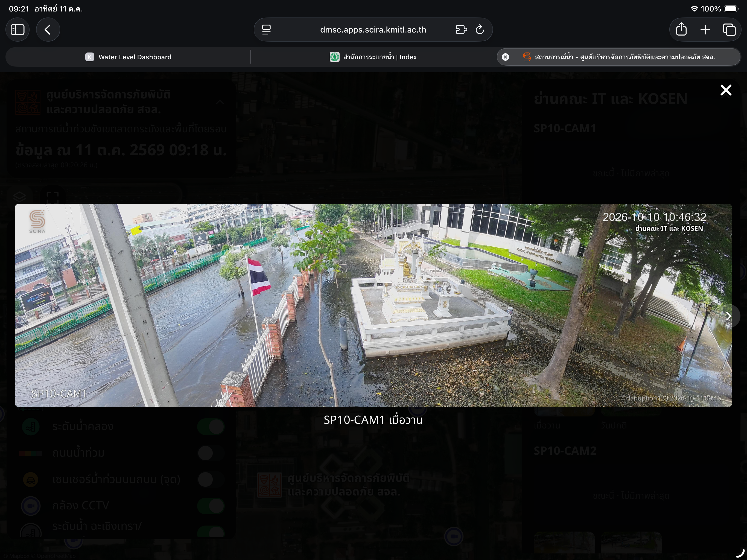This screenshot has width=747, height=560.
Task: Close the SP10-CAM1 image viewer
Action: click(726, 90)
